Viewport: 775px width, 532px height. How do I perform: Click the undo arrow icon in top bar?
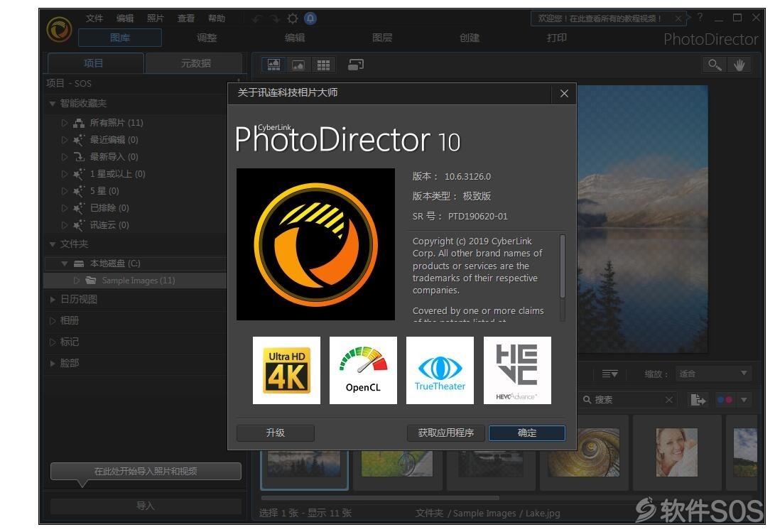click(257, 18)
